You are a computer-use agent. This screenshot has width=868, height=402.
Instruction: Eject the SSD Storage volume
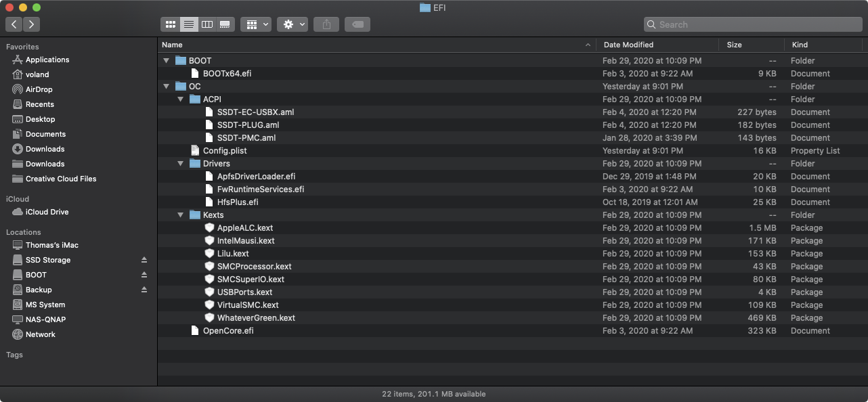click(144, 260)
